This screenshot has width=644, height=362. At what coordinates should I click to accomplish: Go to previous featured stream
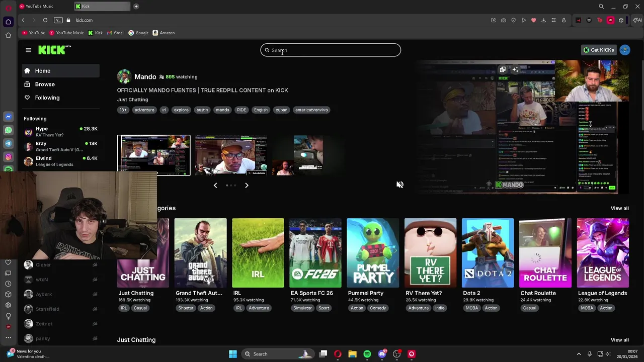(x=215, y=186)
